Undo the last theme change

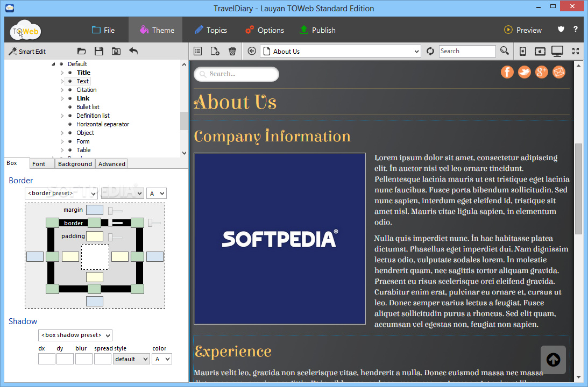[133, 51]
